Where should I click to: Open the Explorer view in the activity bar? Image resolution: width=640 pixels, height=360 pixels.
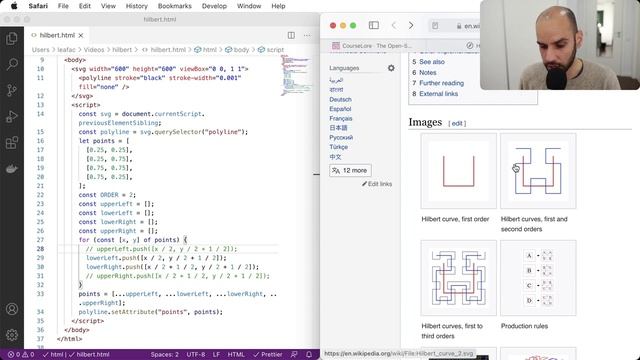(x=12, y=38)
